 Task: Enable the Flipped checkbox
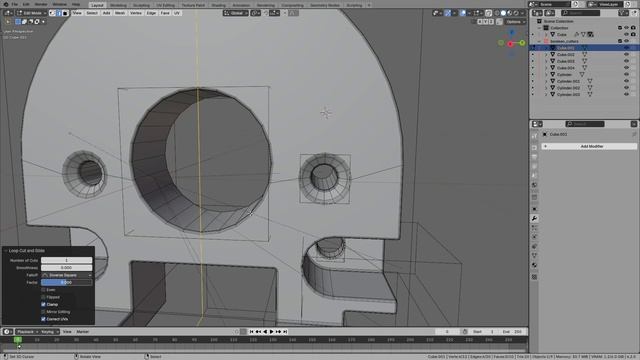[x=43, y=297]
